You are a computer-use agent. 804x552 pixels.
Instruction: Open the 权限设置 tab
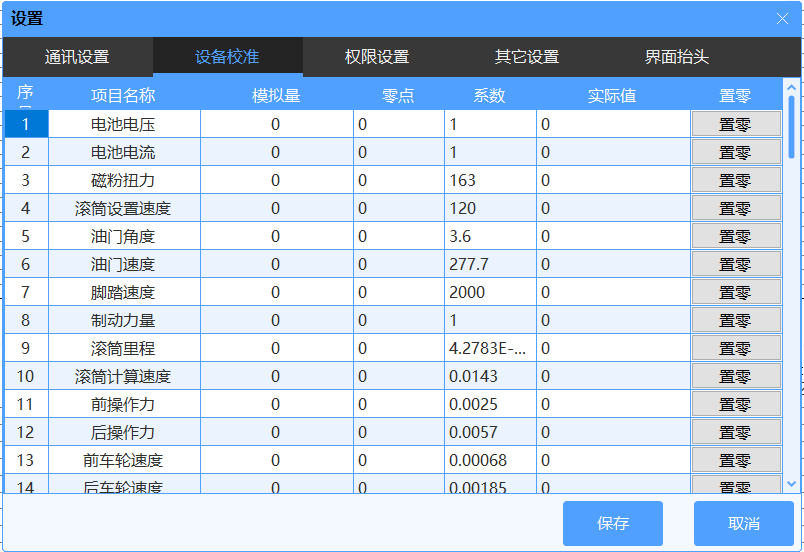tap(377, 57)
